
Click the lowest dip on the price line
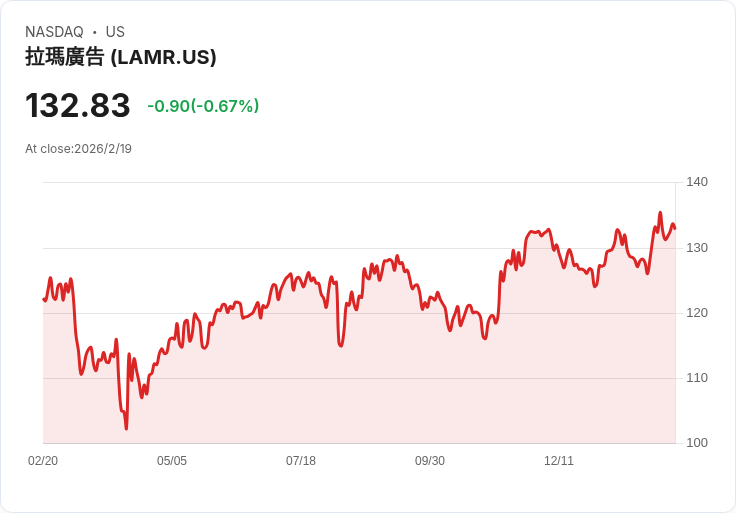click(126, 428)
